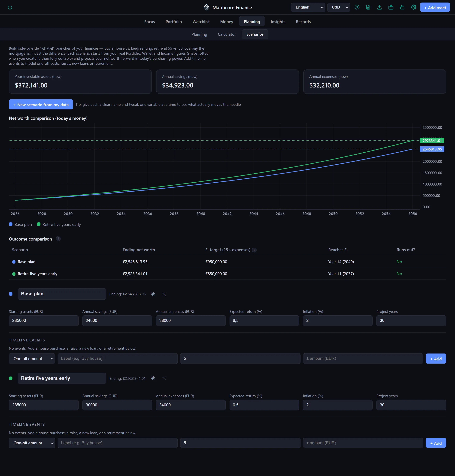Click Base plan Annual expenses field 38000
Image resolution: width=455 pixels, height=476 pixels.
(191, 320)
